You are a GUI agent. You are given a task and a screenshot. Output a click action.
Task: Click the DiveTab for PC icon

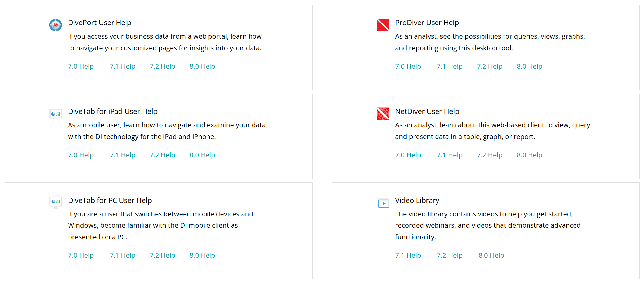tap(55, 202)
